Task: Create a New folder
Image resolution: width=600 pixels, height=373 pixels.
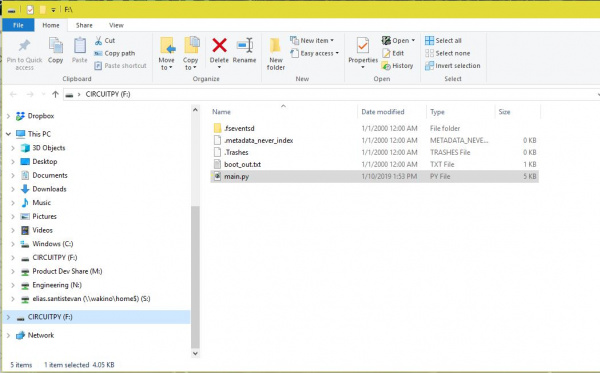Action: point(276,54)
